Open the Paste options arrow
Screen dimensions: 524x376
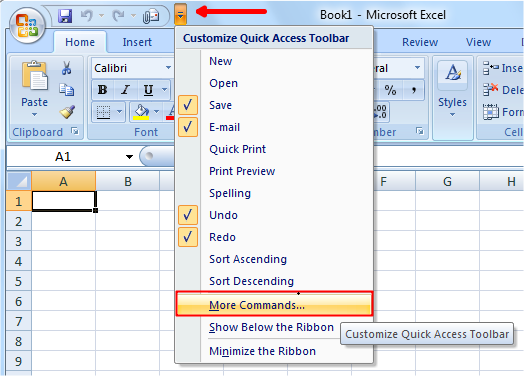coord(34,115)
